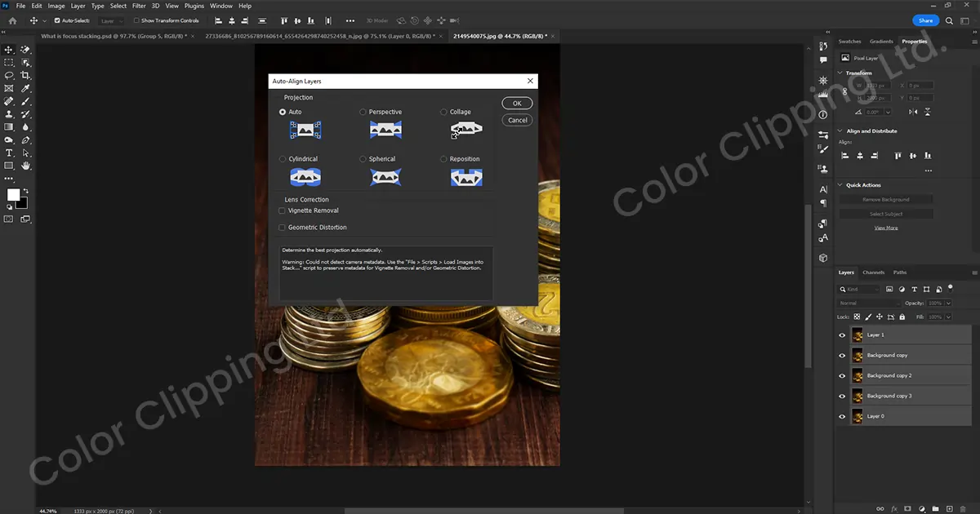The width and height of the screenshot is (980, 514).
Task: Open the Fill dropdown arrow
Action: (947, 317)
